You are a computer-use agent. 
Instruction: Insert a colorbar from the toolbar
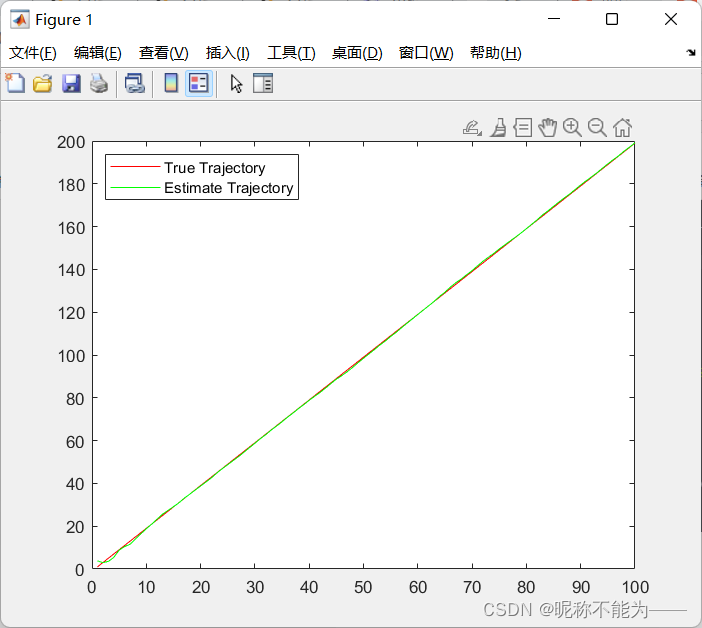click(171, 83)
